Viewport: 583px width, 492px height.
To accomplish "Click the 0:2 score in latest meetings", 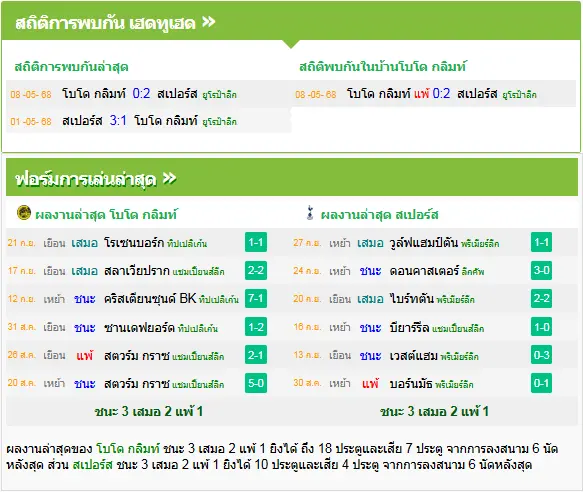I will pos(141,93).
